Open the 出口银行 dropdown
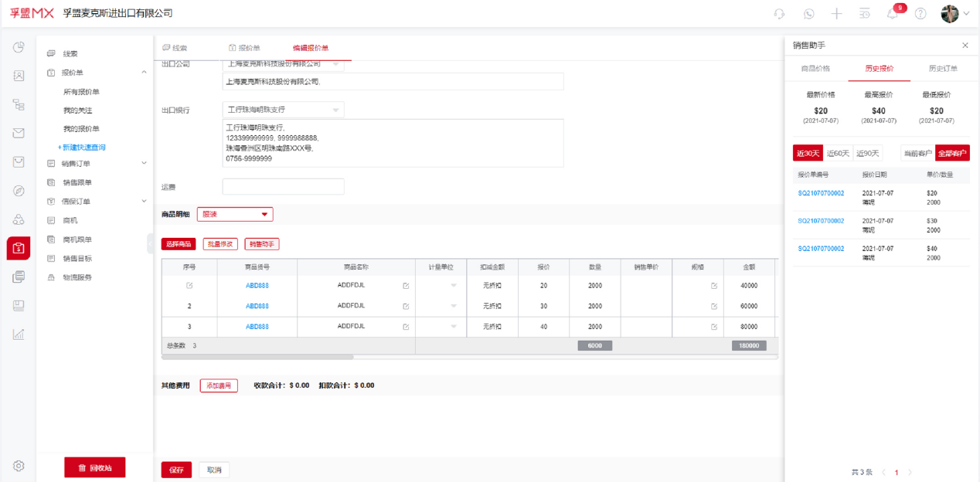 (x=283, y=110)
